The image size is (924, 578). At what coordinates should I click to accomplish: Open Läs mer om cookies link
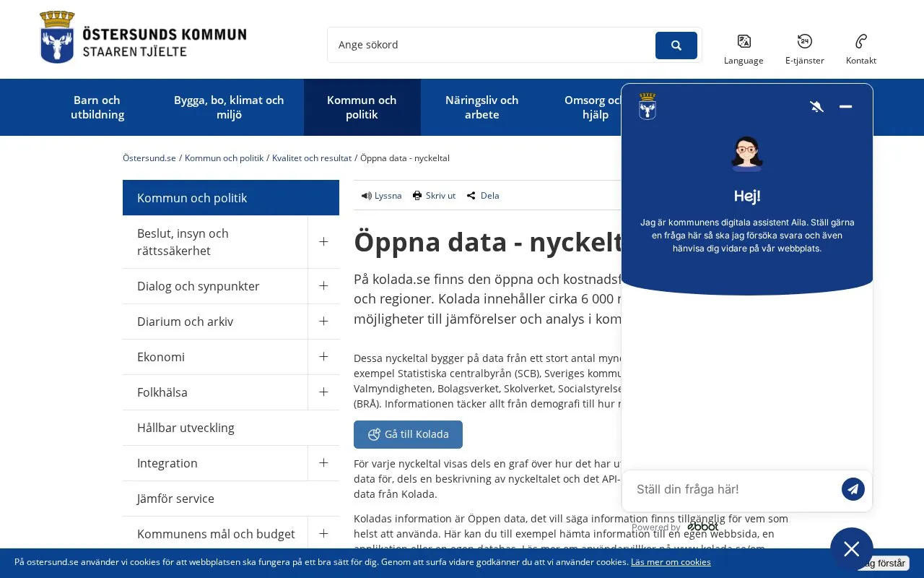click(x=671, y=562)
